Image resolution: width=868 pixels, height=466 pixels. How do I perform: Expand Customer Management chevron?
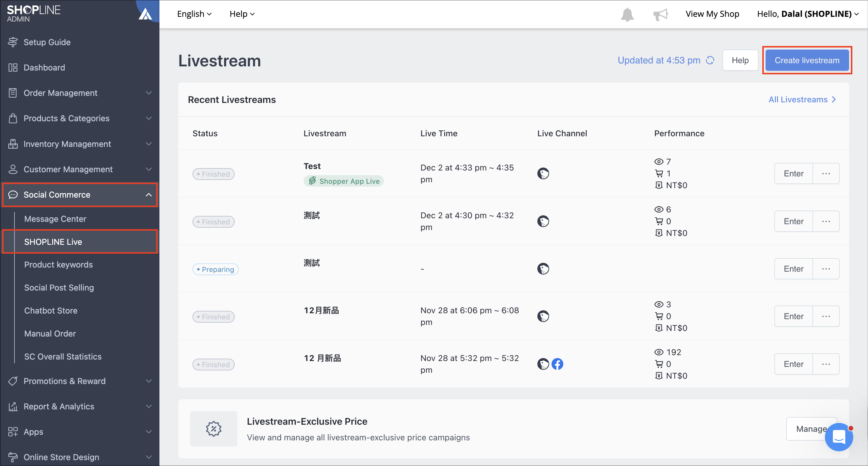pos(149,169)
